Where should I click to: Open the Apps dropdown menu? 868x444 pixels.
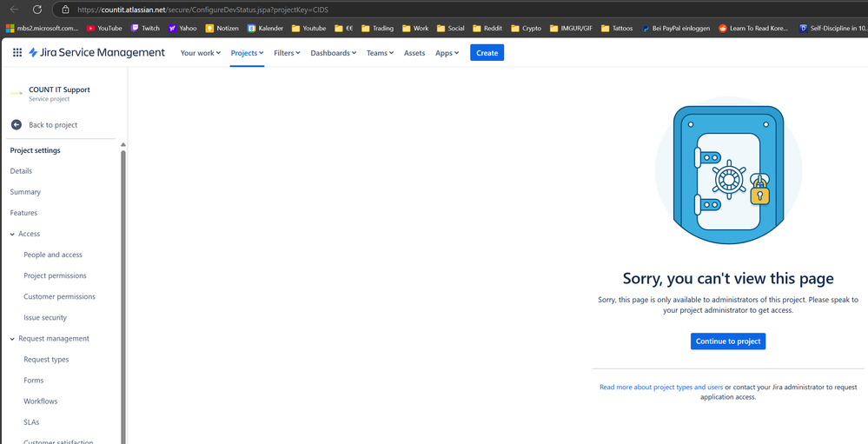(x=447, y=53)
